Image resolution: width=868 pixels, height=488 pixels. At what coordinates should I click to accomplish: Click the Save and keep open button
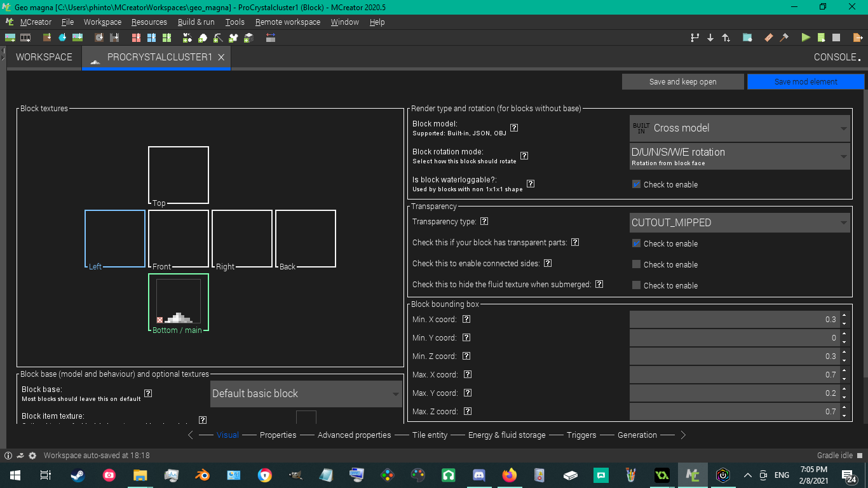(x=682, y=81)
